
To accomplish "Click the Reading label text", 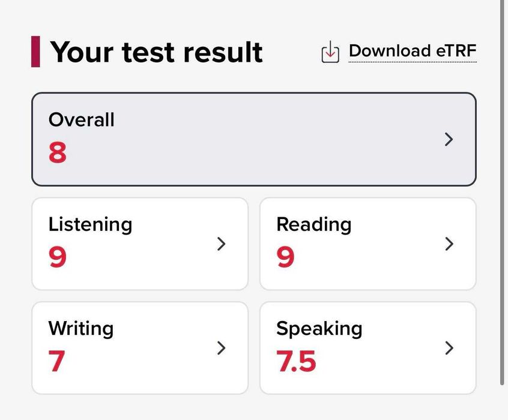I will pos(313,225).
